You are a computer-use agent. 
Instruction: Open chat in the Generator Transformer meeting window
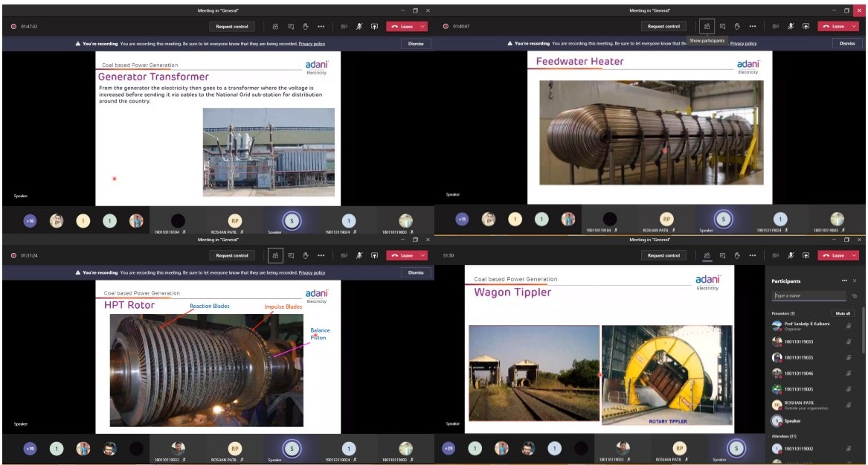[x=290, y=26]
